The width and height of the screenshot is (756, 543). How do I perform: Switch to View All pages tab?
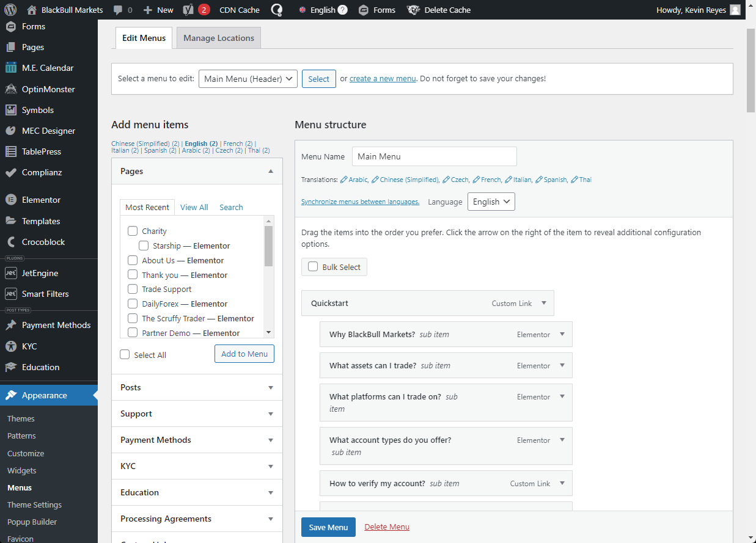[194, 207]
